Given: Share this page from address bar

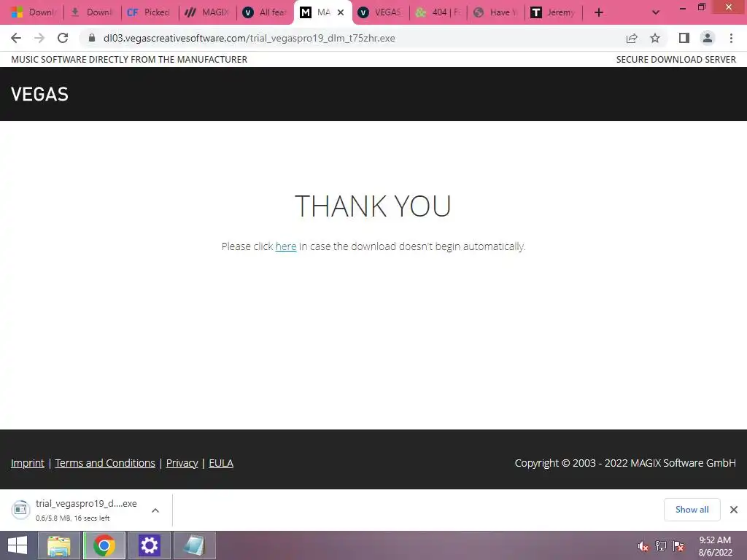Looking at the screenshot, I should click(632, 38).
